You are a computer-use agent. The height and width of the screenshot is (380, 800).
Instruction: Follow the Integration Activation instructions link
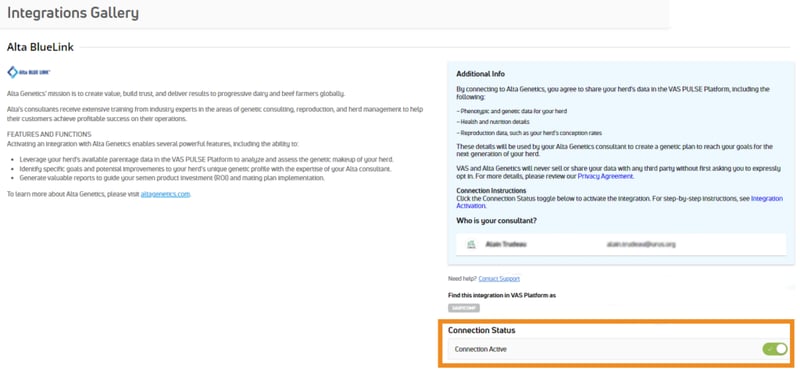[619, 202]
